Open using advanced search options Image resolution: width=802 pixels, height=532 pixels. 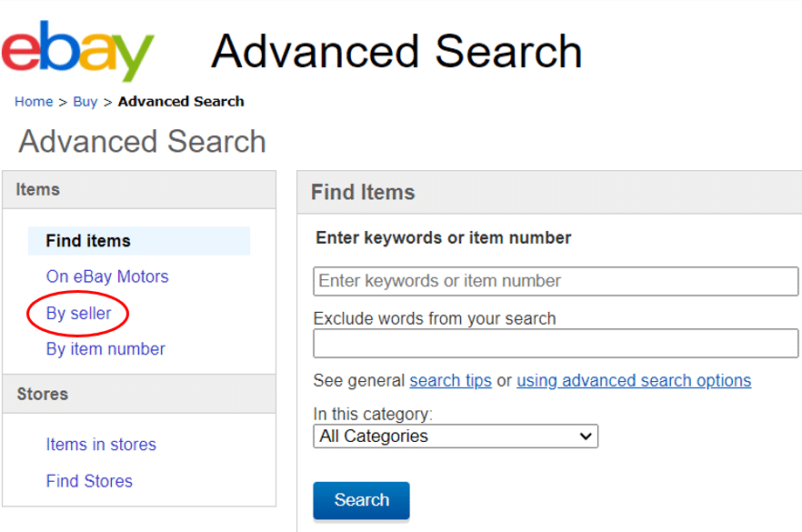(x=633, y=380)
